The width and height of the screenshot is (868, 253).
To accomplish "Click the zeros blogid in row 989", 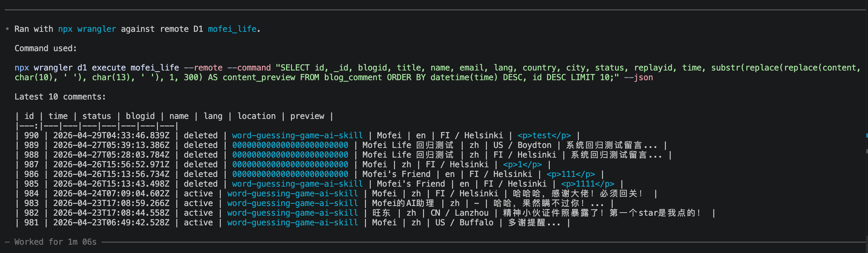I will click(x=290, y=145).
